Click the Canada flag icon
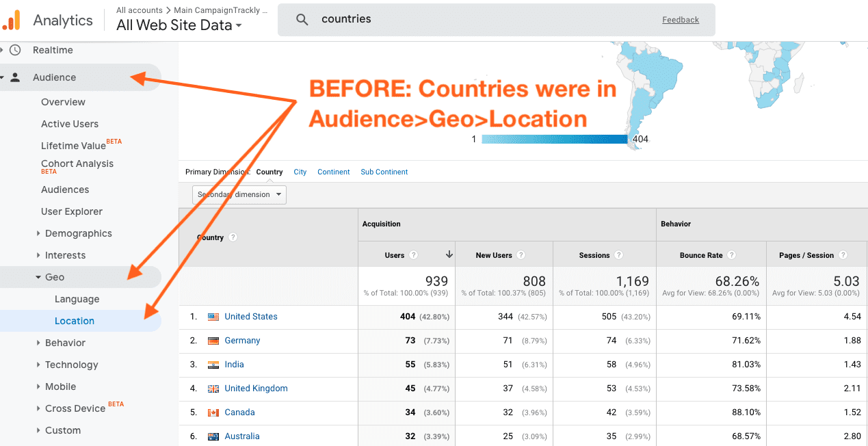 point(214,412)
